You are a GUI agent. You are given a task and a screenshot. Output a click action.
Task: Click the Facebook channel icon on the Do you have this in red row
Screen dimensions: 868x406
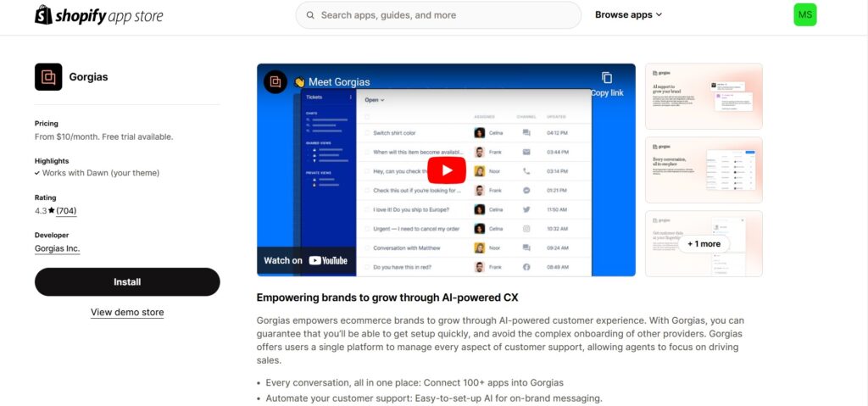tap(526, 267)
